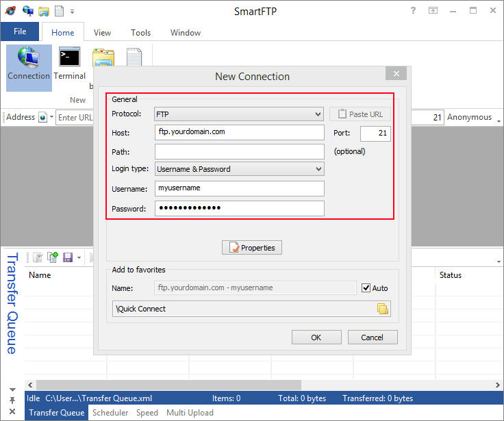Click the new connection icon in title bar
This screenshot has height=421, width=504.
[28, 11]
